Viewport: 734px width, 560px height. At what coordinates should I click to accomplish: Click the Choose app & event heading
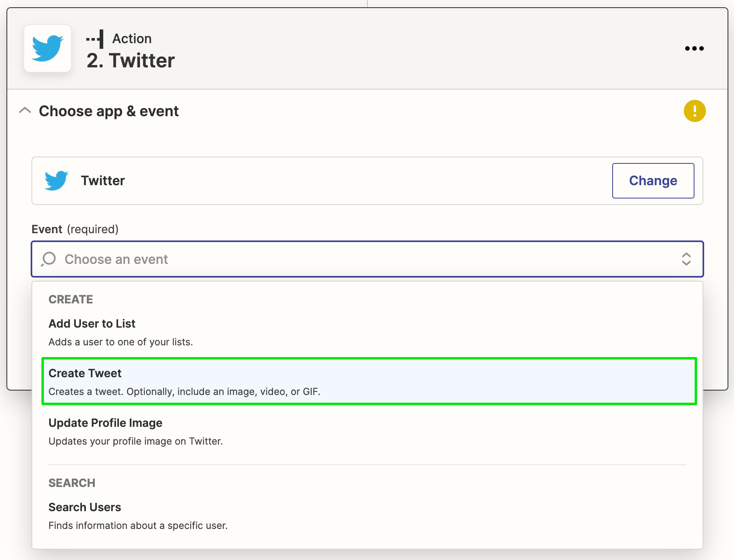[x=108, y=111]
